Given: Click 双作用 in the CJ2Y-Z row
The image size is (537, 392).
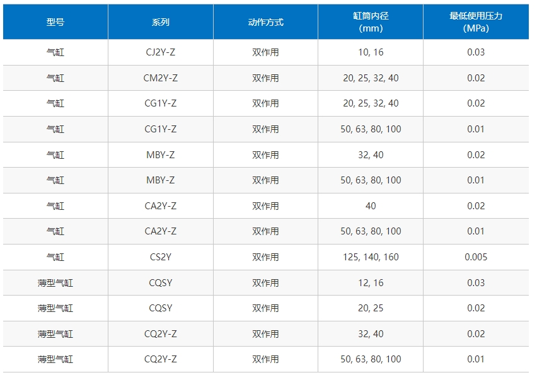Looking at the screenshot, I should click(x=265, y=52).
